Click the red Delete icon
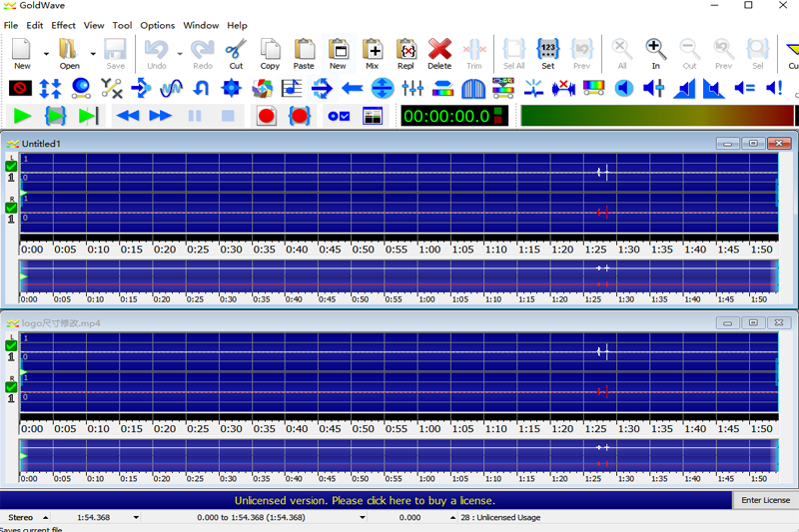The width and height of the screenshot is (799, 532). pyautogui.click(x=439, y=49)
